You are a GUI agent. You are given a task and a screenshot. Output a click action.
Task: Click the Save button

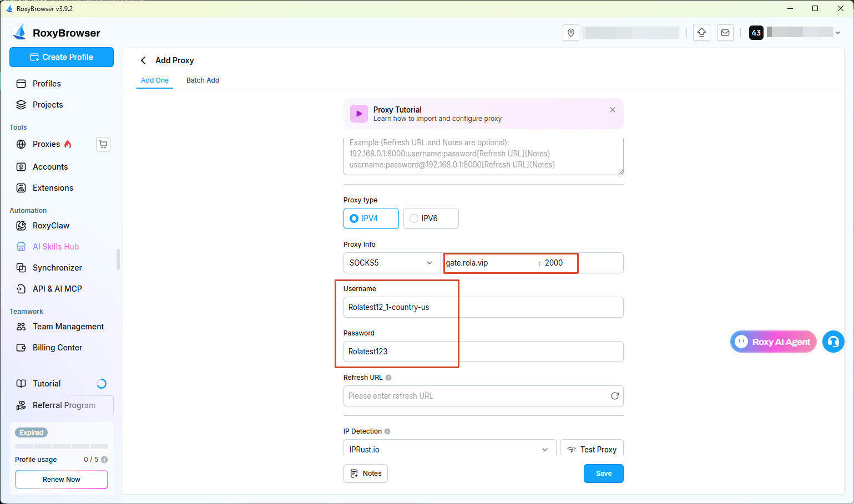[604, 474]
